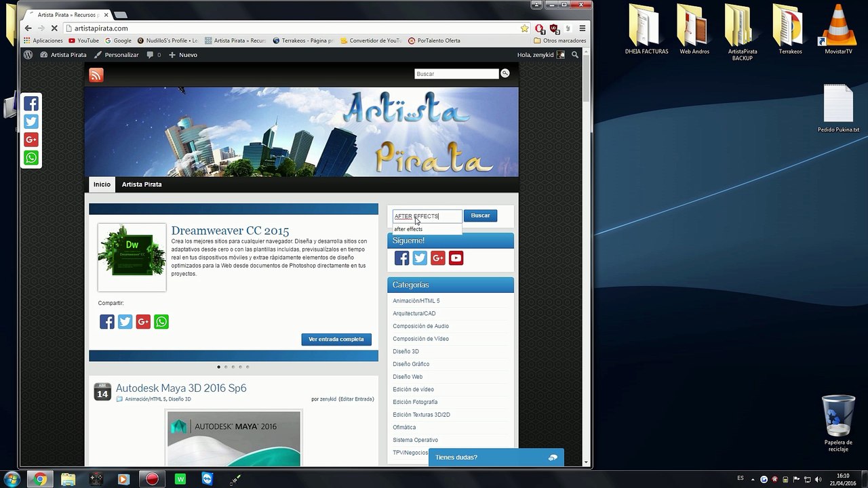Viewport: 868px width, 488px height.
Task: Click the Editar Entrada link
Action: pyautogui.click(x=356, y=399)
